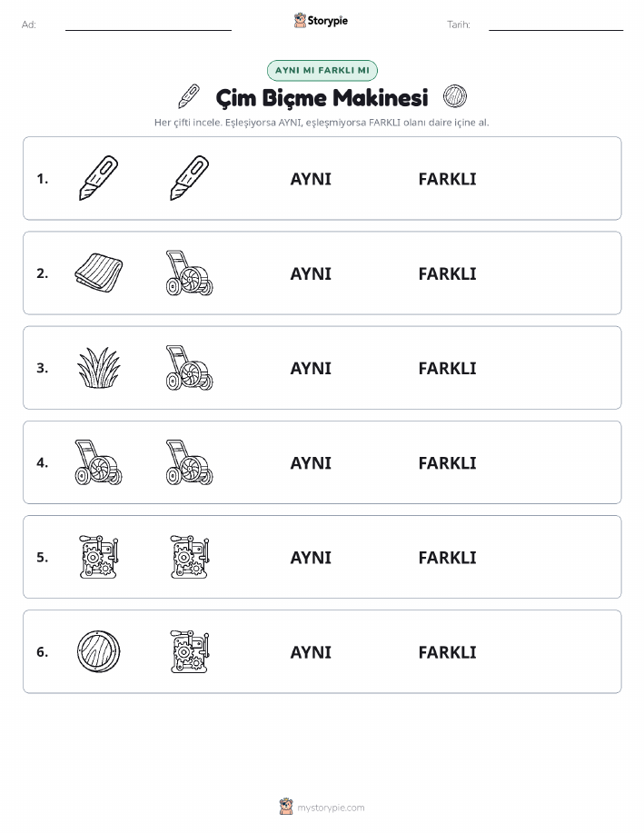
Task: Click the Storypie logo at top
Action: [x=321, y=21]
